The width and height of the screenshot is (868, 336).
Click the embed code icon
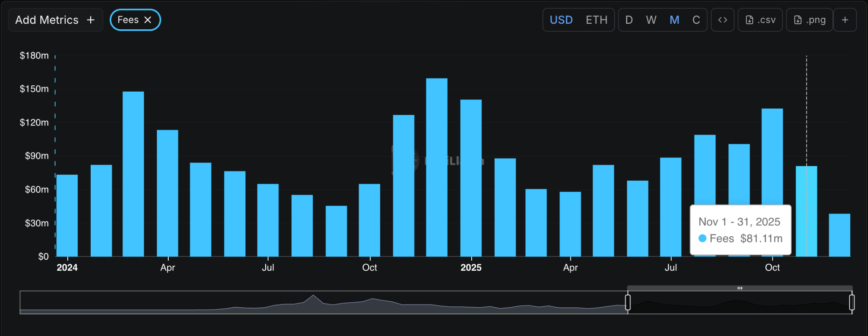[x=723, y=20]
